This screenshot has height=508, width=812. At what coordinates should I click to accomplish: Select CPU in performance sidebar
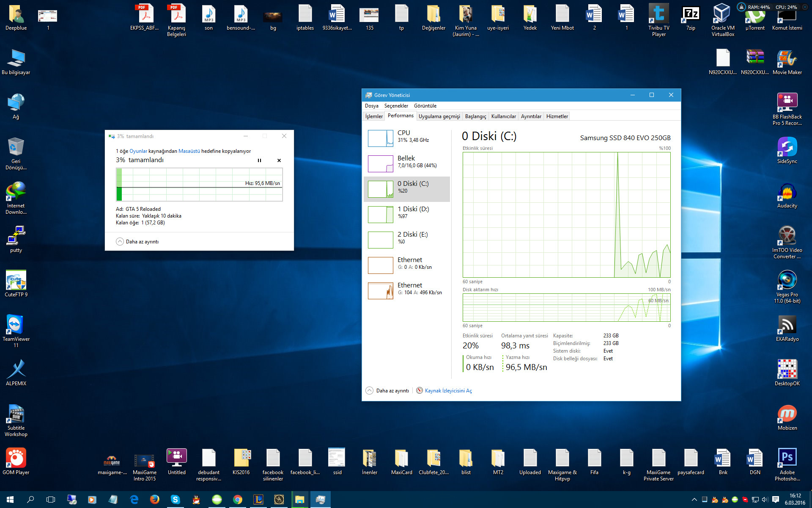click(x=407, y=138)
